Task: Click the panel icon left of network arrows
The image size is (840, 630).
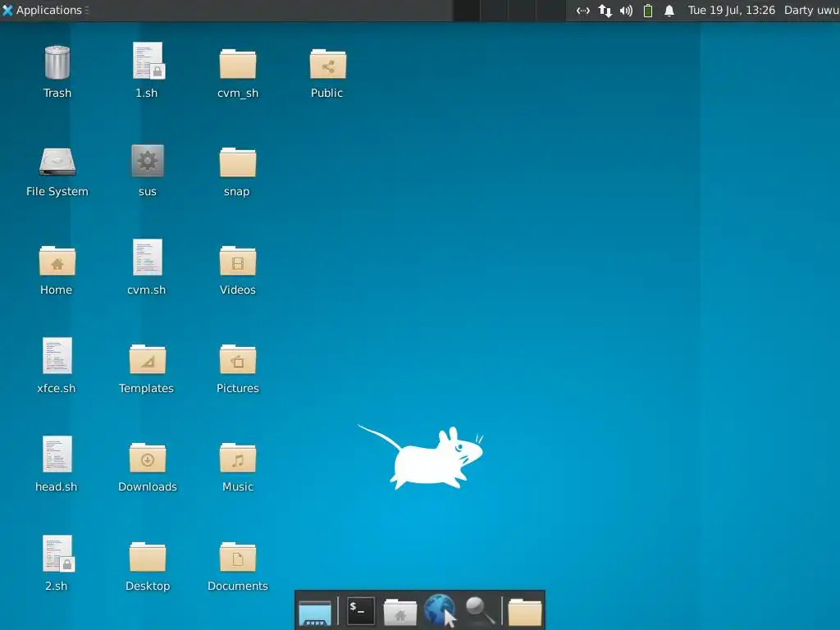Action: [583, 11]
